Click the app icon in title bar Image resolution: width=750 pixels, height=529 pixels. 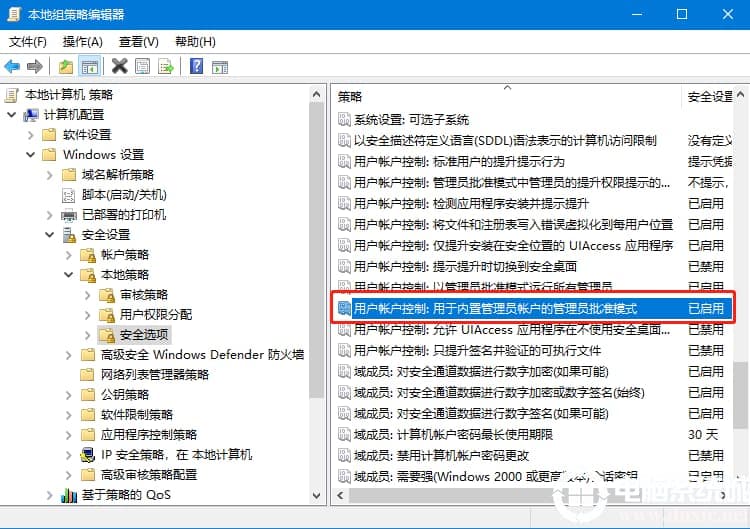14,14
